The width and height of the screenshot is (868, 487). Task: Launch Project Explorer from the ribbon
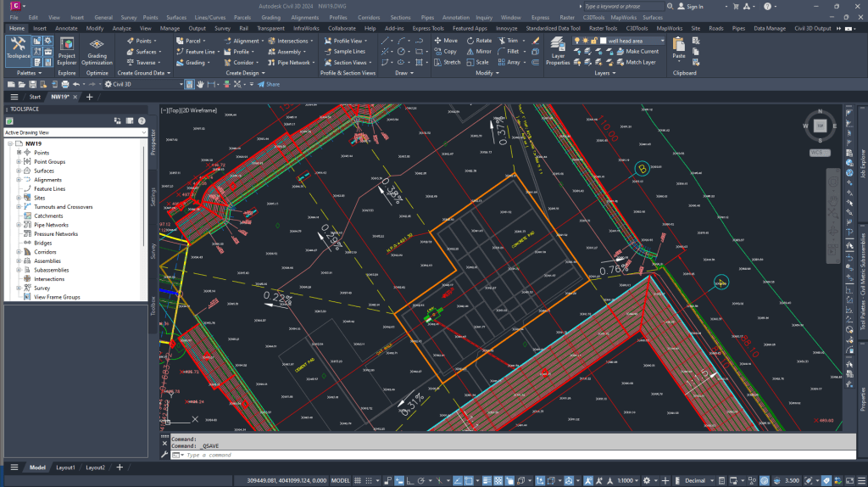coord(66,53)
